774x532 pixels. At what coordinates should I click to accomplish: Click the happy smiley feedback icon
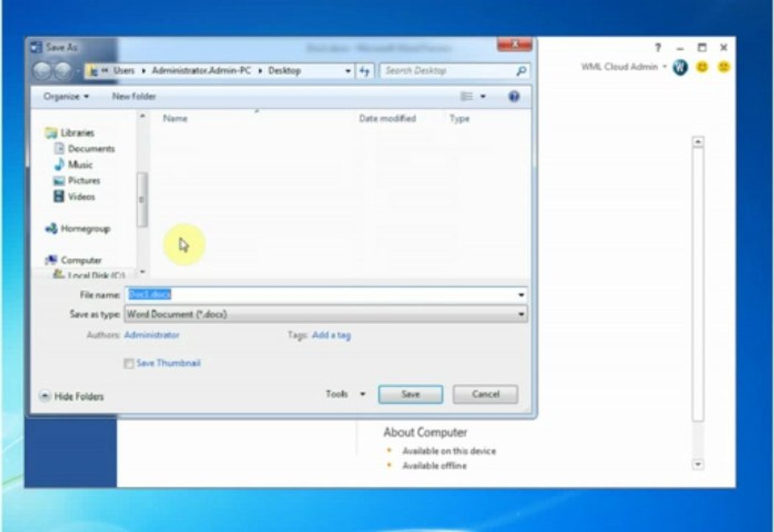click(702, 66)
